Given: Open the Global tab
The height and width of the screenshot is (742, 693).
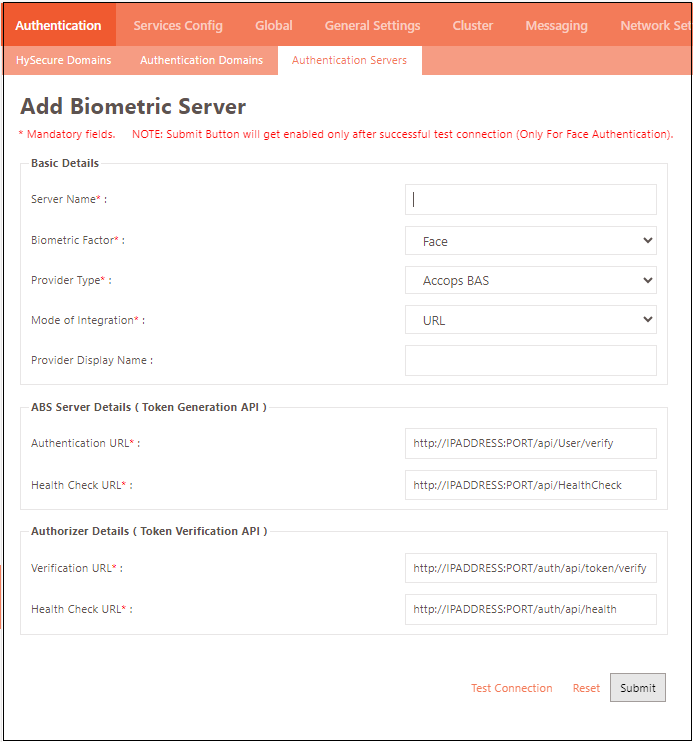Looking at the screenshot, I should 273,25.
